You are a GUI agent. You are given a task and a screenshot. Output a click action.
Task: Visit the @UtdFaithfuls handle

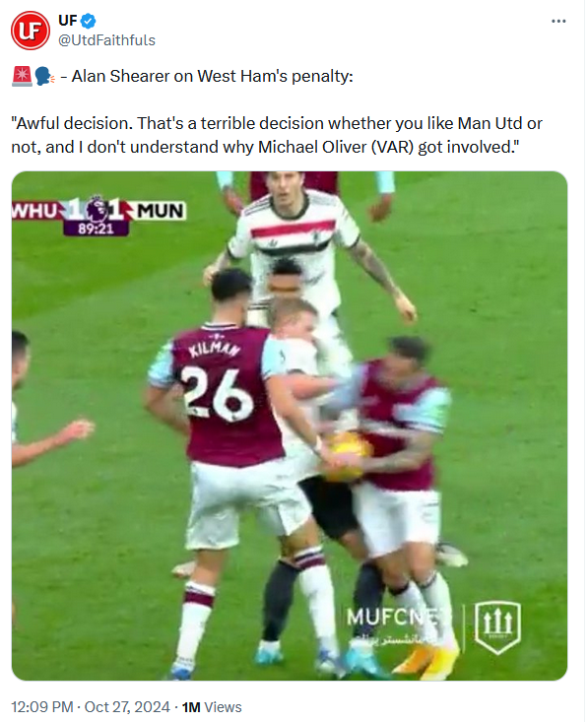[x=106, y=40]
